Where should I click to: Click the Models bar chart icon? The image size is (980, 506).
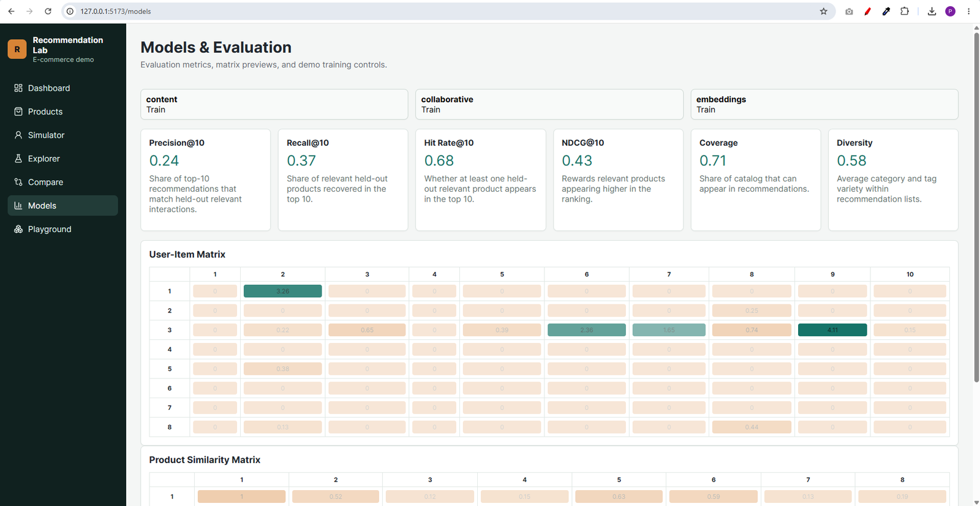[18, 206]
